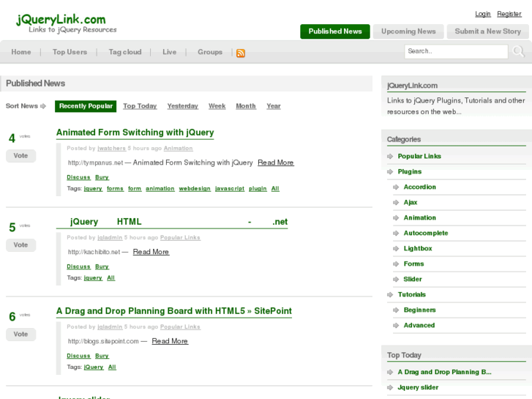Bury the Animated Form Switching story

coord(102,177)
